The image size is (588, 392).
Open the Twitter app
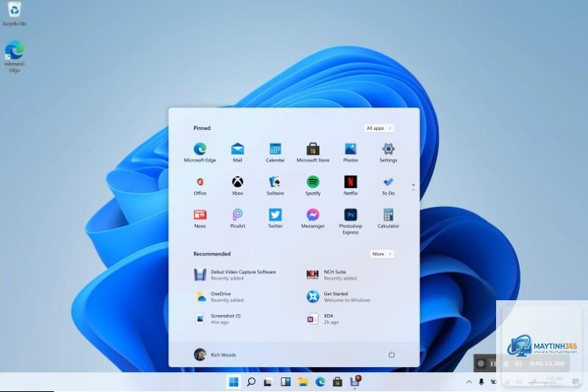[275, 219]
